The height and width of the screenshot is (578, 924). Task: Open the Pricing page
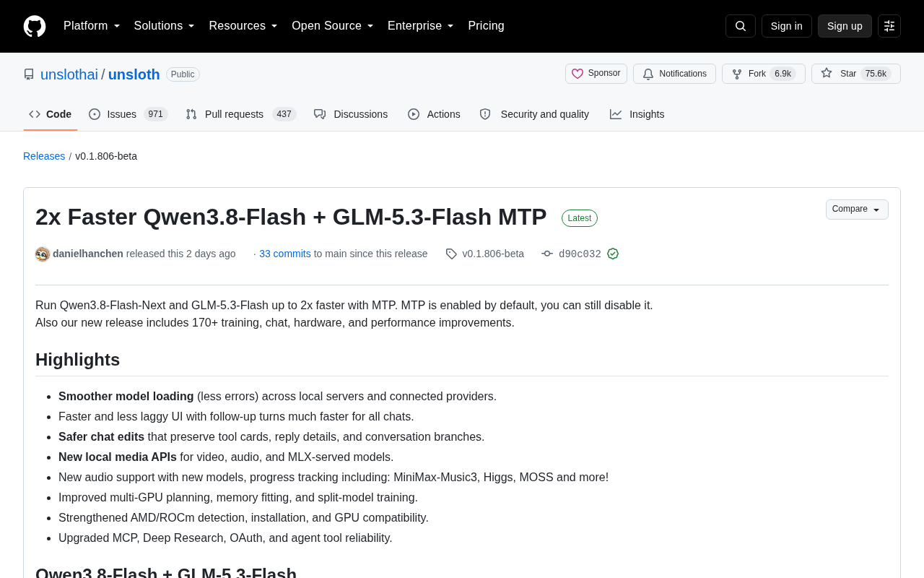(x=487, y=26)
